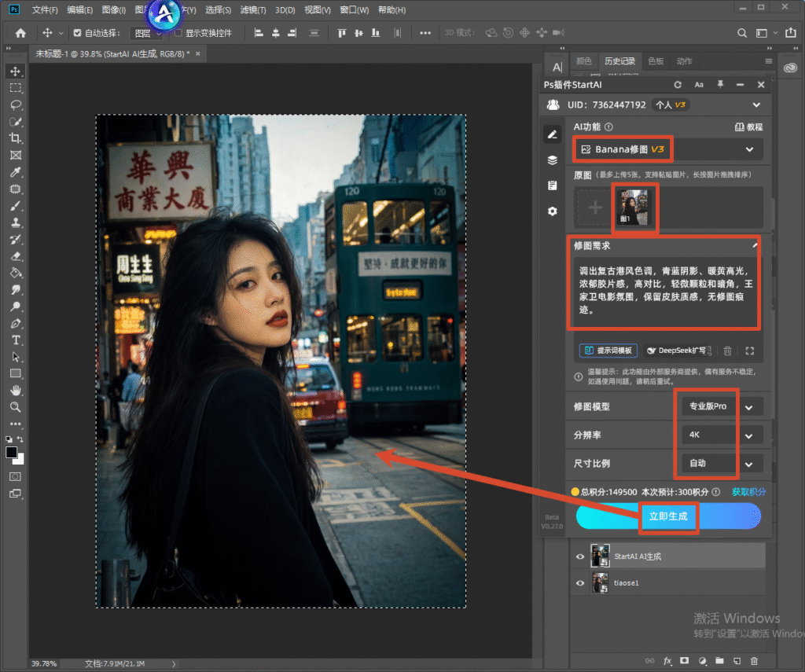The image size is (805, 672).
Task: Open the 获取积分 link
Action: pyautogui.click(x=748, y=492)
